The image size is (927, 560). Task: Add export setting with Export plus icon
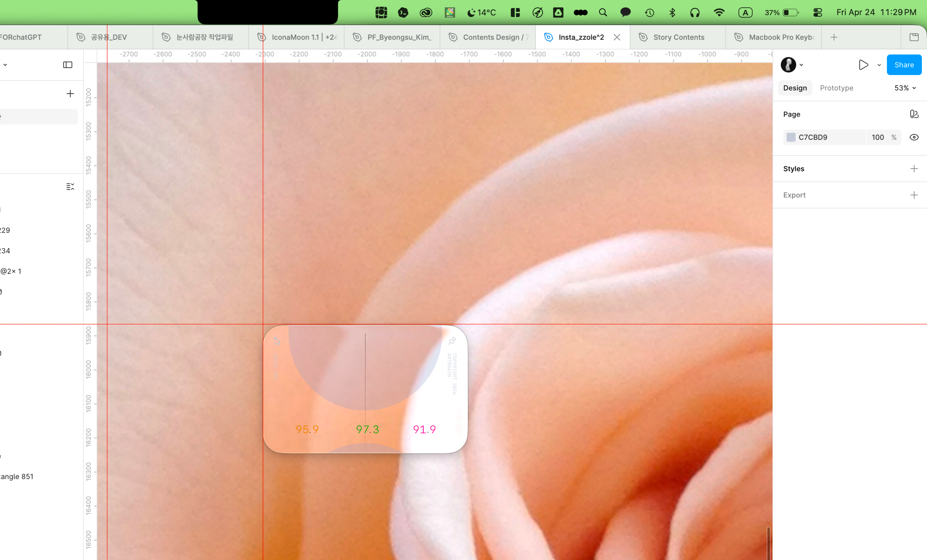tap(914, 195)
